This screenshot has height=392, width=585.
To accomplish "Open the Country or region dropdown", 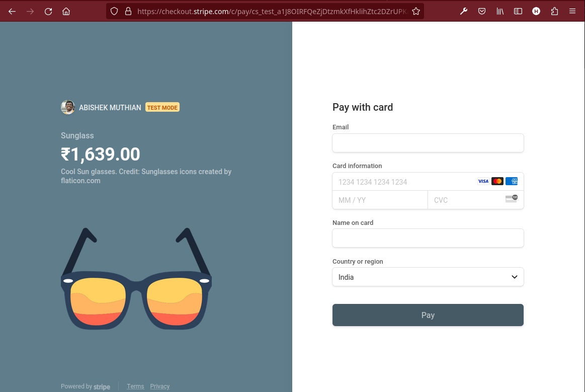I will [514, 277].
